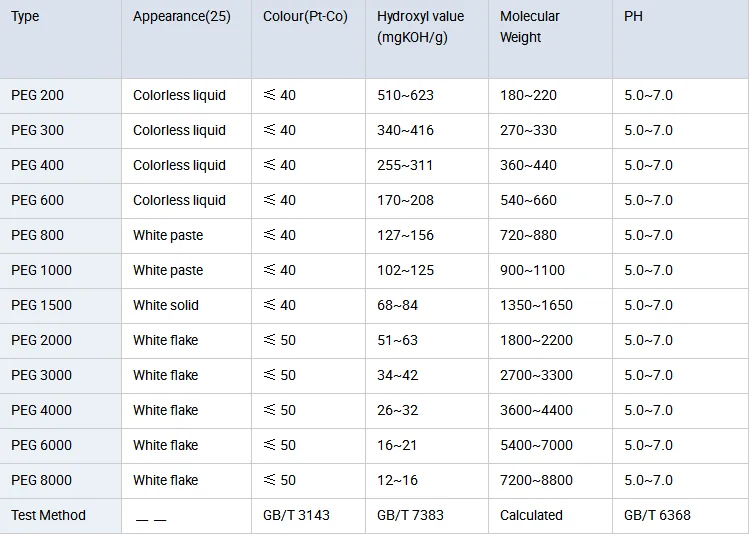Click the 5400~7000 molecular weight cell
Viewport: 750px width, 535px height.
(x=537, y=445)
